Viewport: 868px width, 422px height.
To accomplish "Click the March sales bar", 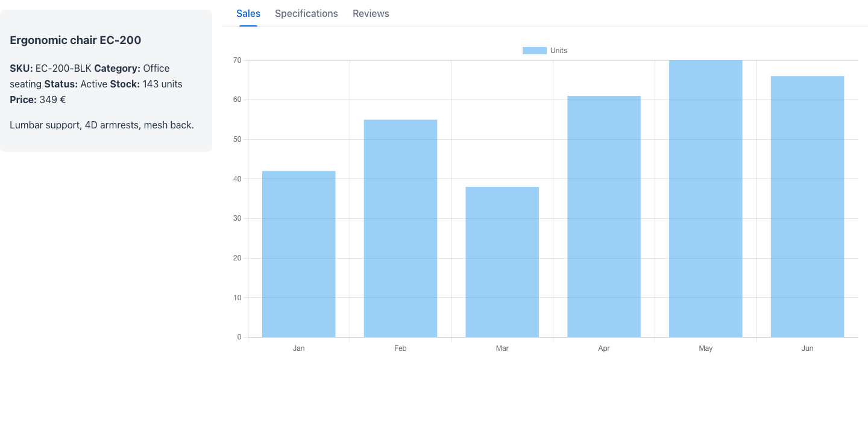I will pyautogui.click(x=502, y=262).
